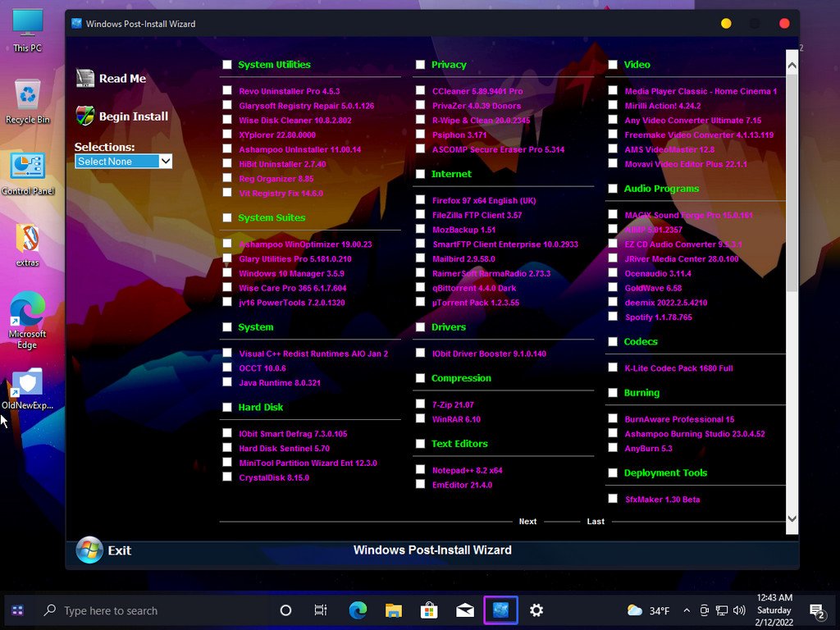Tick the WinRAR 6.10 checkbox
Screen dimensions: 840x630
420,418
